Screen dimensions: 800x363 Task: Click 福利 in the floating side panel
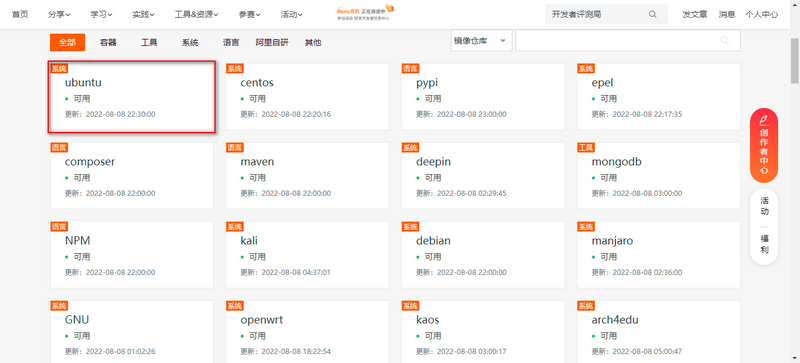pos(764,244)
